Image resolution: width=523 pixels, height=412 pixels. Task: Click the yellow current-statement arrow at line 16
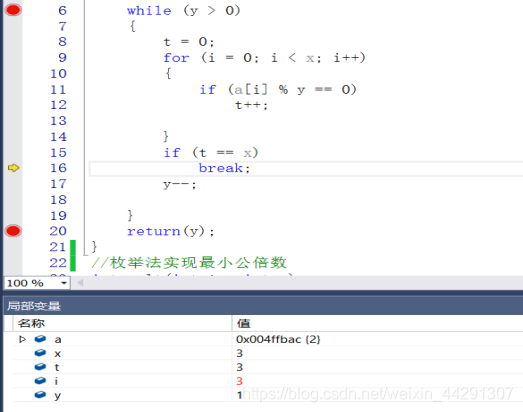click(13, 168)
